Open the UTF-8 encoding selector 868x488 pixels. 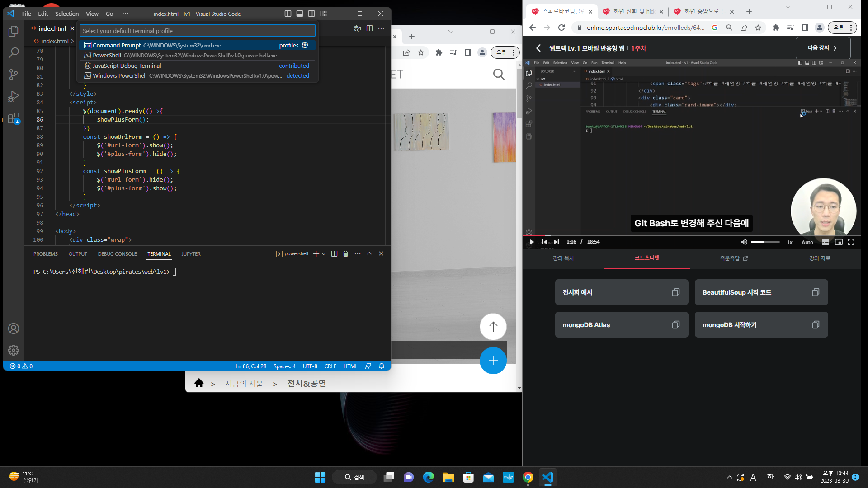pyautogui.click(x=310, y=366)
